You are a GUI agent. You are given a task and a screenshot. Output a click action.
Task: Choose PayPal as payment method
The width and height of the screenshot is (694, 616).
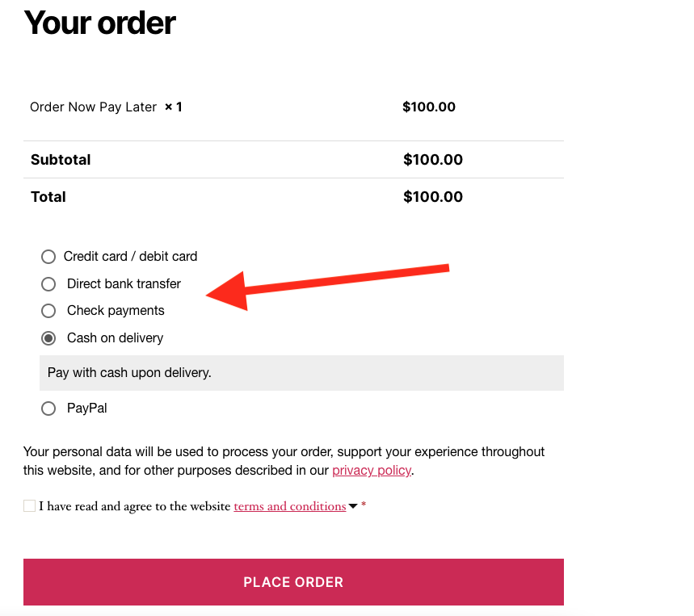click(x=48, y=409)
